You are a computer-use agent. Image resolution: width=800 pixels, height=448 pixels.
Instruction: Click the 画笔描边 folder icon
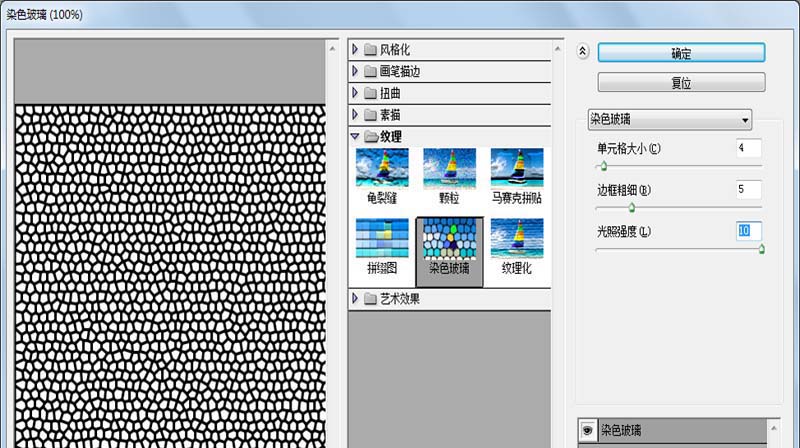pyautogui.click(x=370, y=71)
